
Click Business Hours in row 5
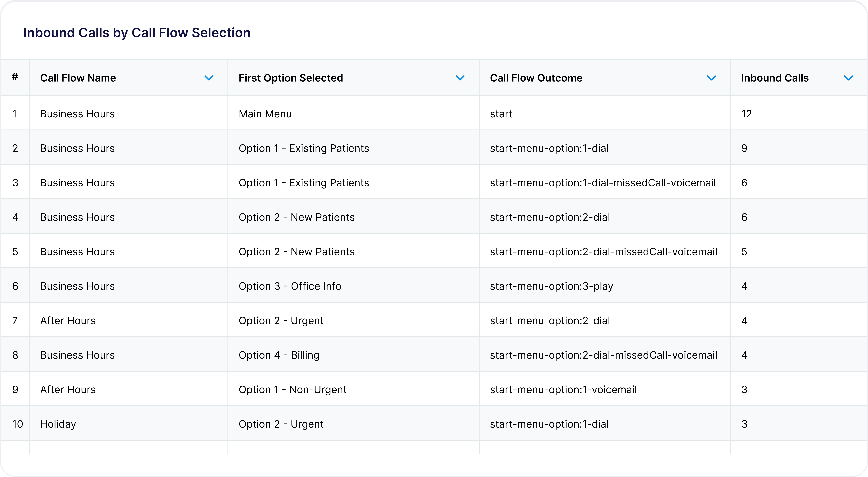click(77, 252)
